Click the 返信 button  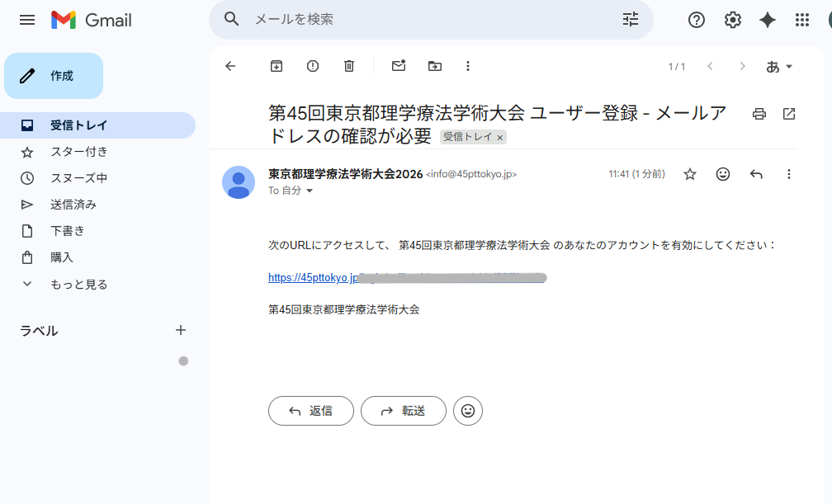311,411
